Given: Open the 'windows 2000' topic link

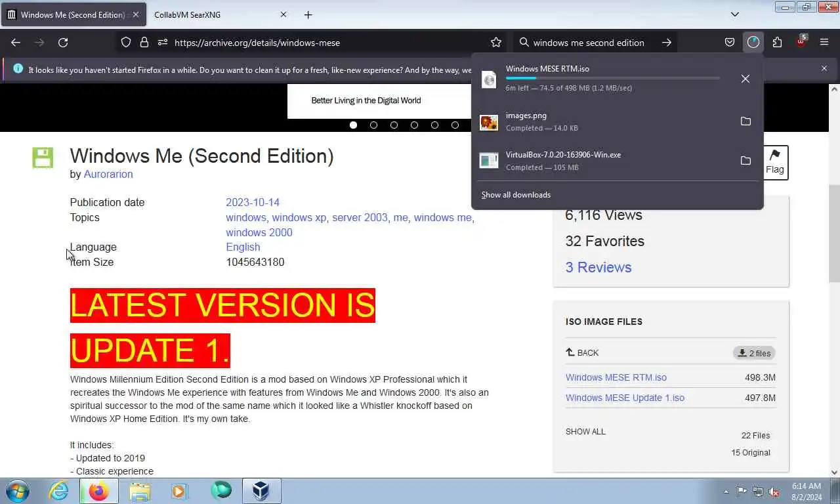Looking at the screenshot, I should click(x=259, y=232).
